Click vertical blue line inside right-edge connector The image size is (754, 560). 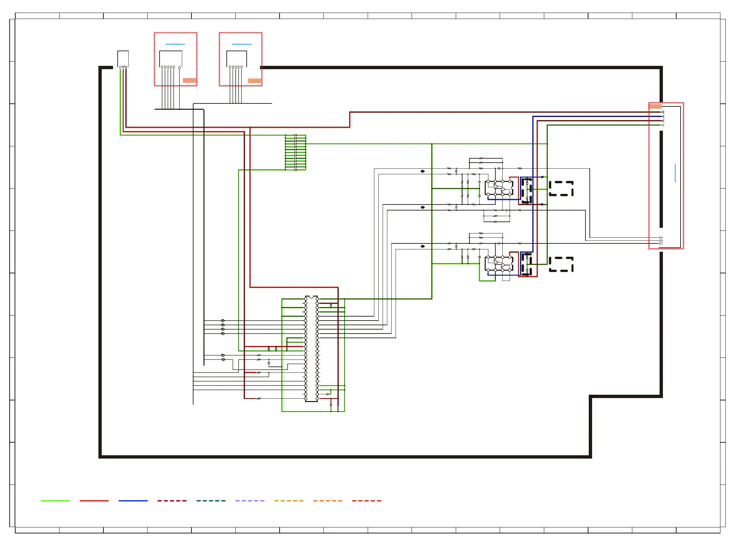675,173
